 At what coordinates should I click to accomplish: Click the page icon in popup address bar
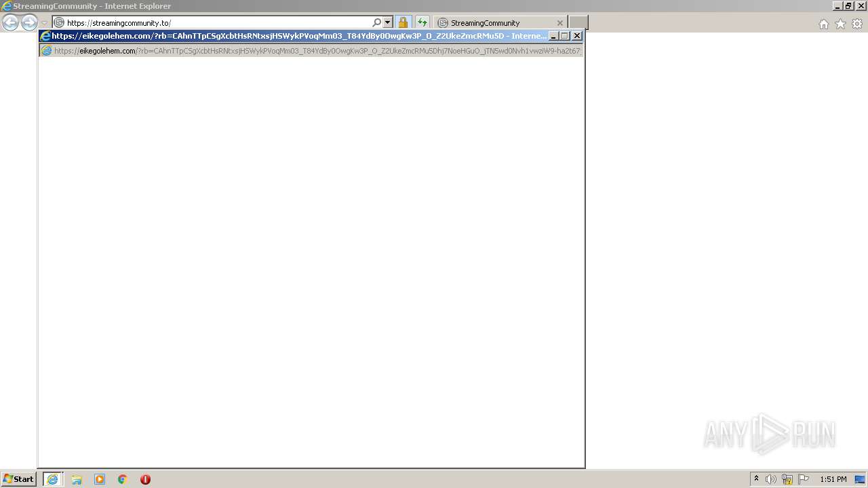pos(47,51)
